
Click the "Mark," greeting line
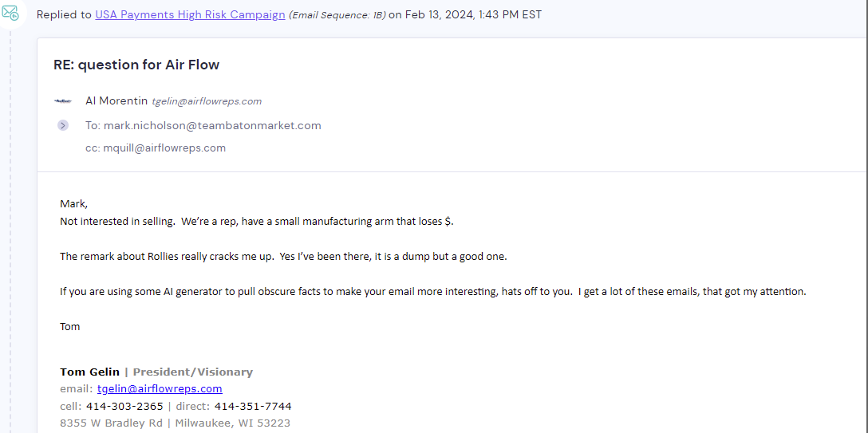pyautogui.click(x=73, y=203)
